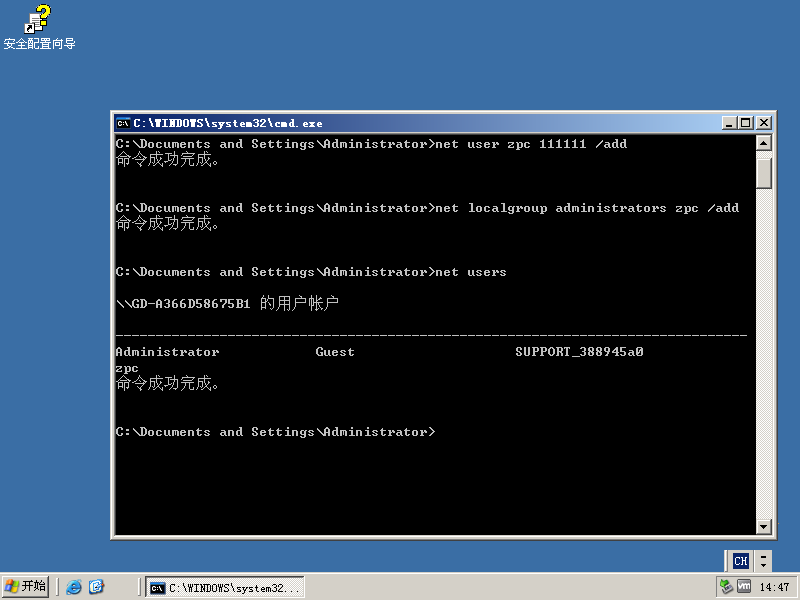Viewport: 800px width, 600px height.
Task: Minimize the language bar
Action: pos(764,555)
